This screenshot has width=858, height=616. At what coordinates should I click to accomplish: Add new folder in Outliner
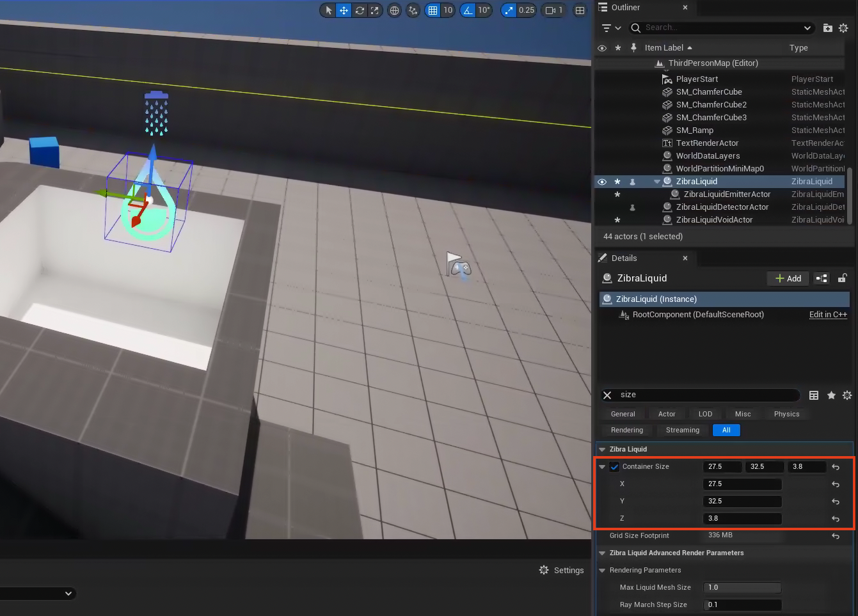click(x=827, y=28)
